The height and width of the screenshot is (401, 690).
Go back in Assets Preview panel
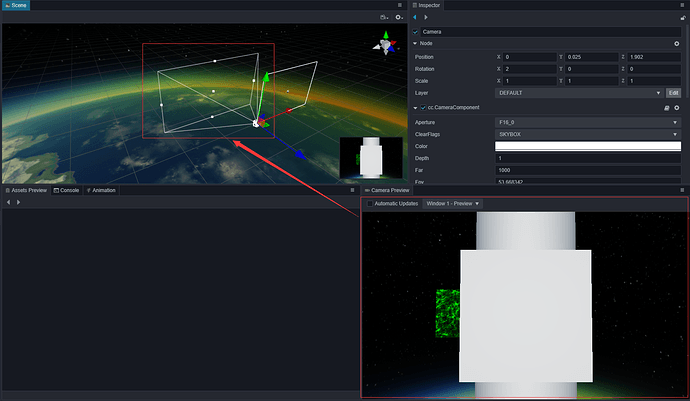pos(8,202)
